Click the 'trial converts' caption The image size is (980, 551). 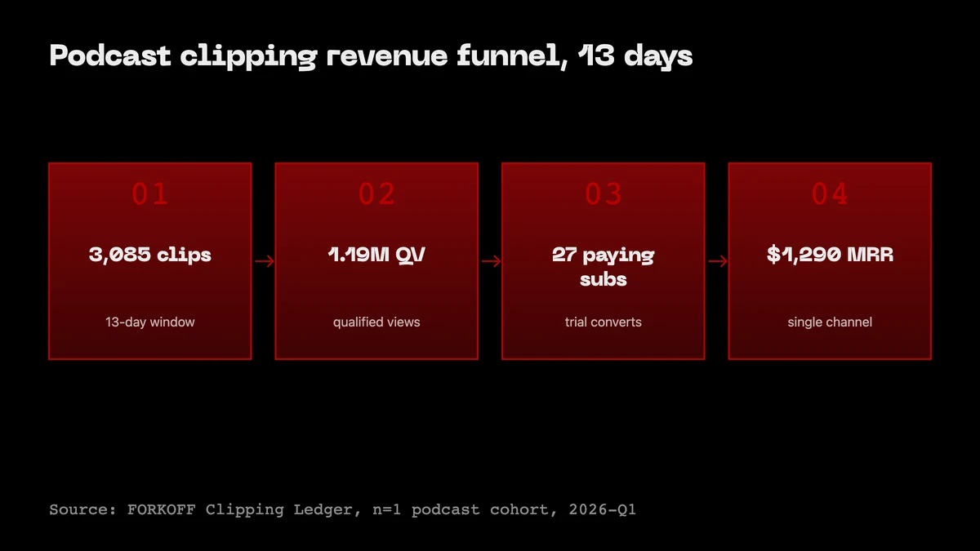(x=604, y=322)
